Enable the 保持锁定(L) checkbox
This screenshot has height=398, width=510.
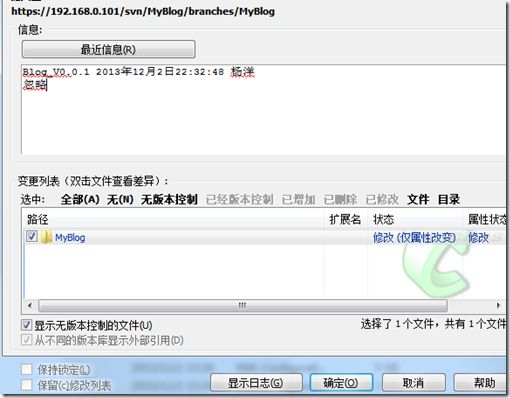pos(26,369)
